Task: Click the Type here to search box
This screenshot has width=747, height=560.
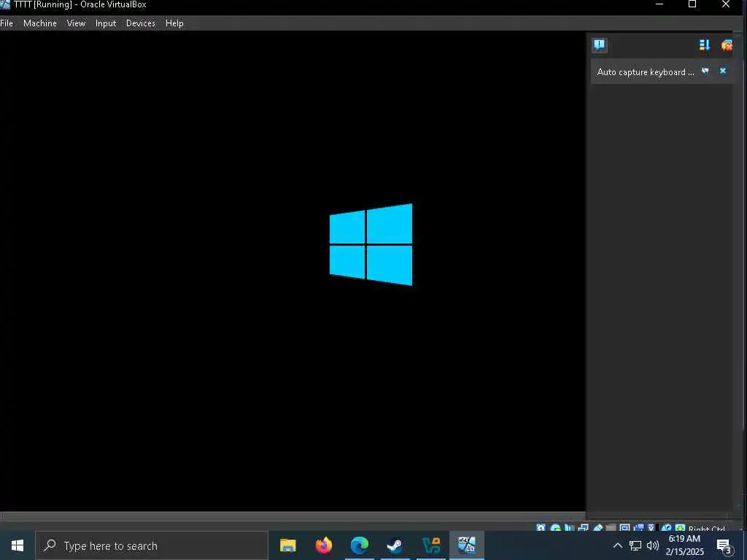Action: tap(152, 545)
